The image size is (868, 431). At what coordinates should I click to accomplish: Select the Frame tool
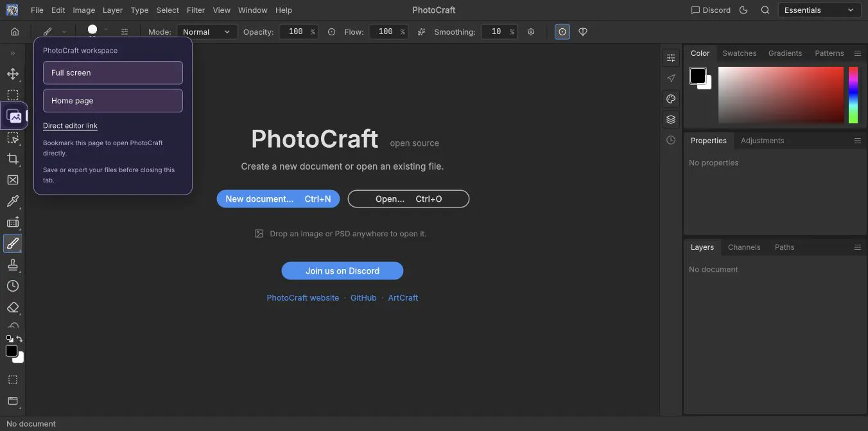tap(13, 180)
